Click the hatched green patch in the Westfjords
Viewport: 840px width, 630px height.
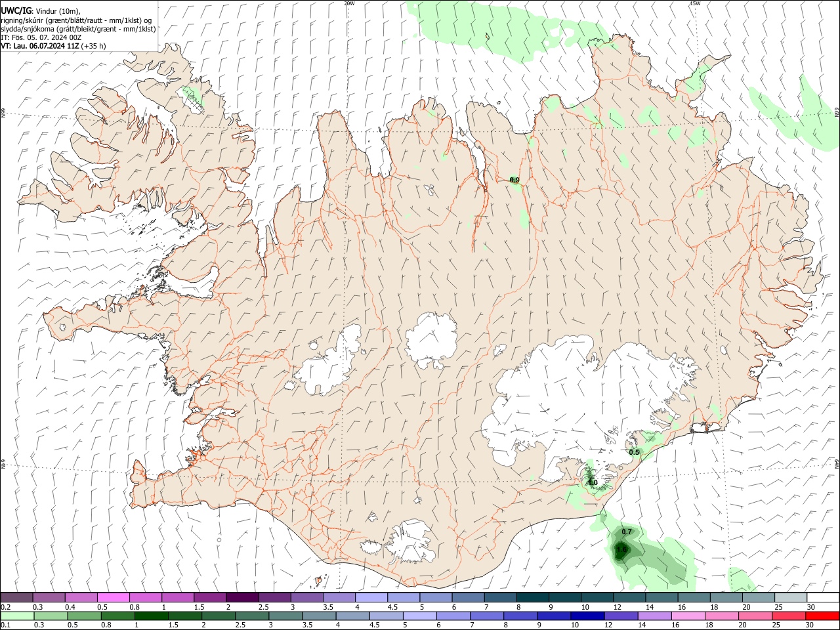point(194,98)
